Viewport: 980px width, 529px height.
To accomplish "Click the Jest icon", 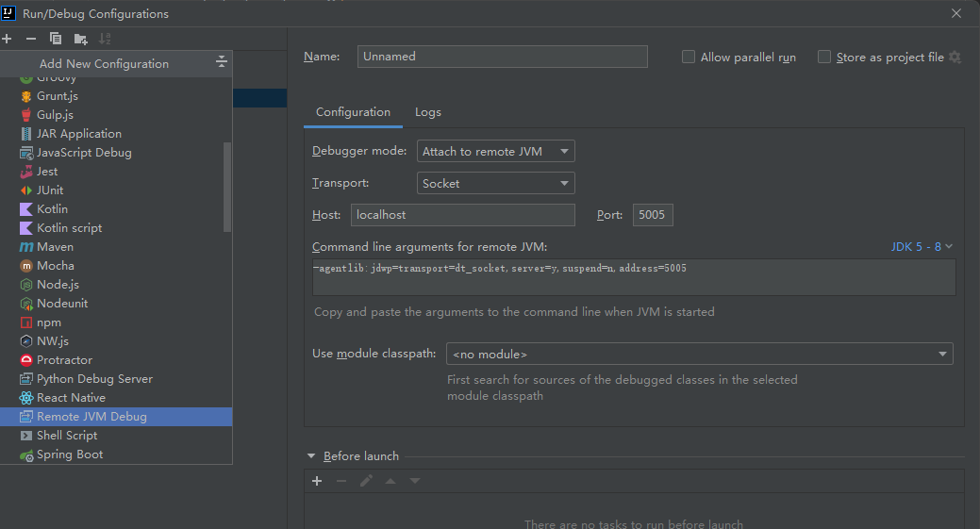I will coord(25,172).
